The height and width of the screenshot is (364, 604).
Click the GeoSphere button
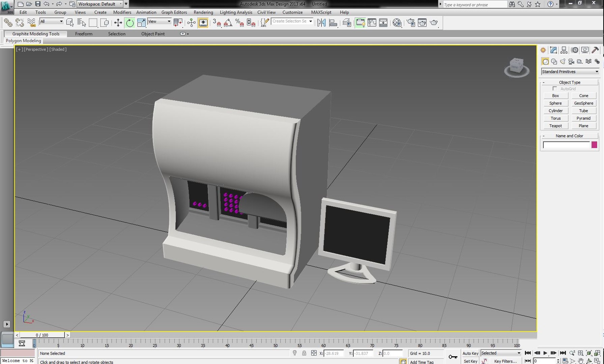(583, 103)
